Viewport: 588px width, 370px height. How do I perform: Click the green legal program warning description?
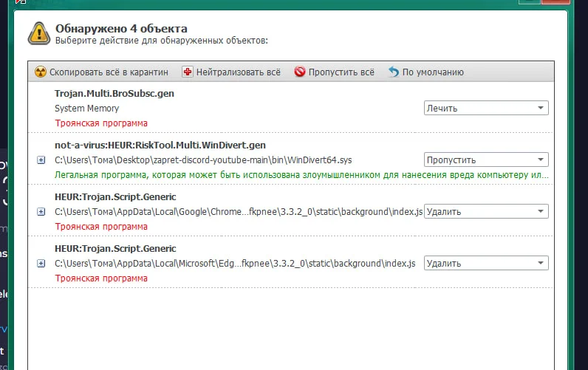coord(301,175)
